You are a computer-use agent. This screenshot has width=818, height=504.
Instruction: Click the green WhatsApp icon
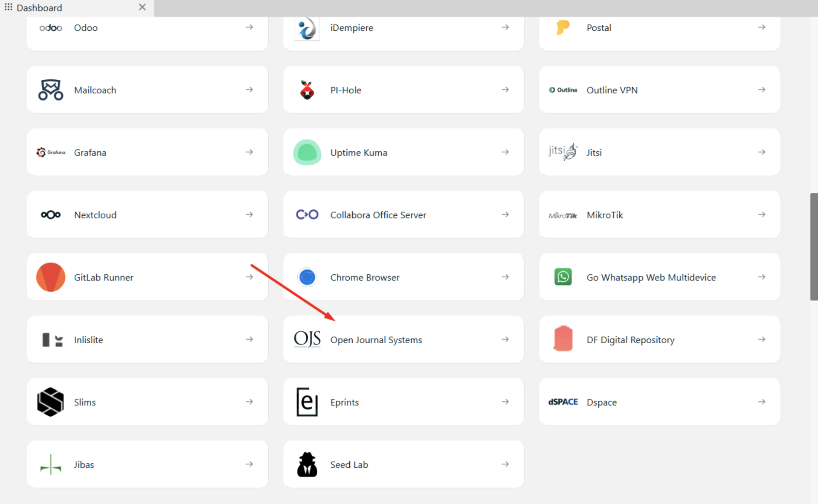click(x=563, y=277)
